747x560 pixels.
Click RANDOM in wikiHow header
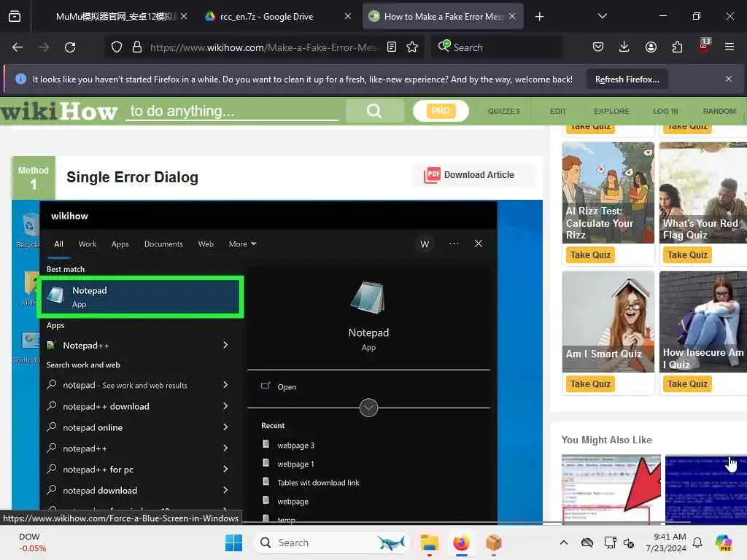pos(719,112)
